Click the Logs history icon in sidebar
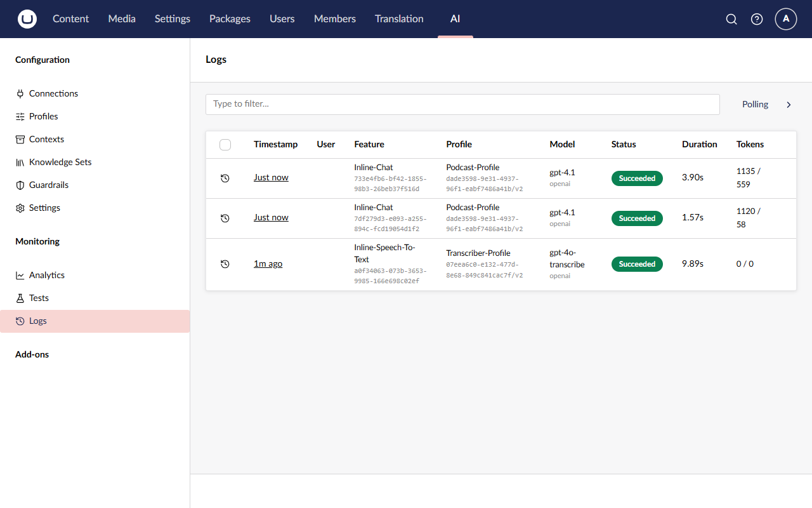Viewport: 812px width, 508px height. tap(20, 321)
